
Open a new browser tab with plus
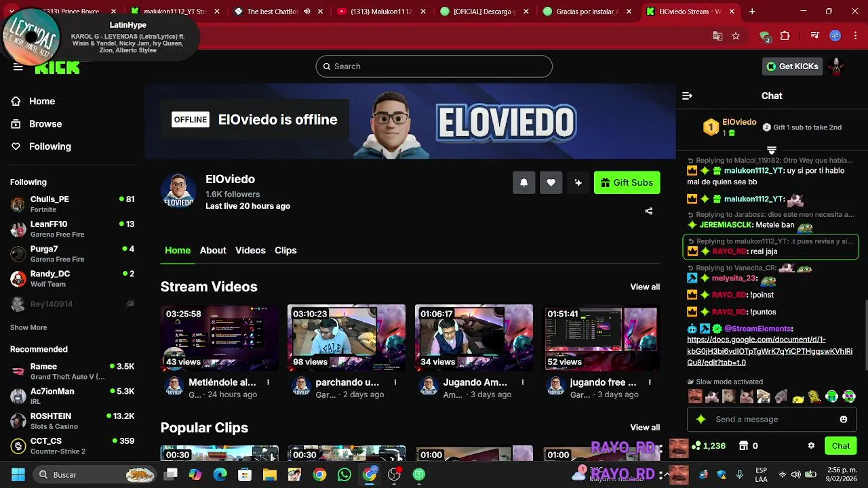pyautogui.click(x=752, y=12)
